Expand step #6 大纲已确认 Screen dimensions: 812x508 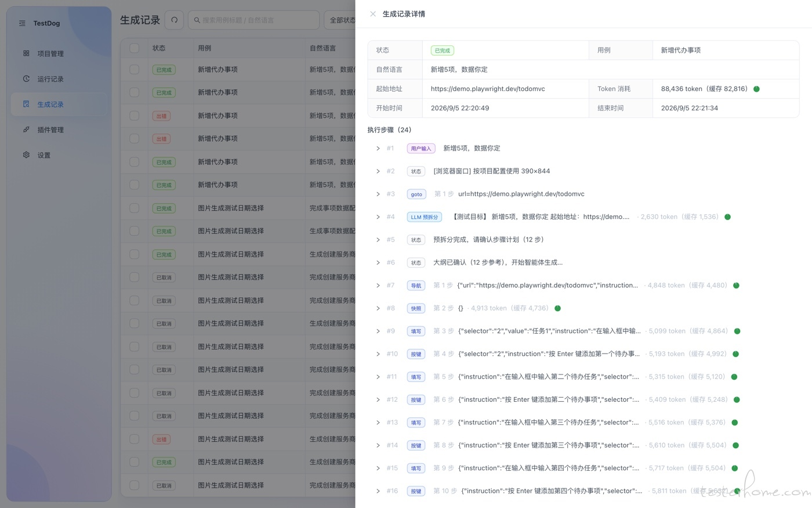pos(378,262)
